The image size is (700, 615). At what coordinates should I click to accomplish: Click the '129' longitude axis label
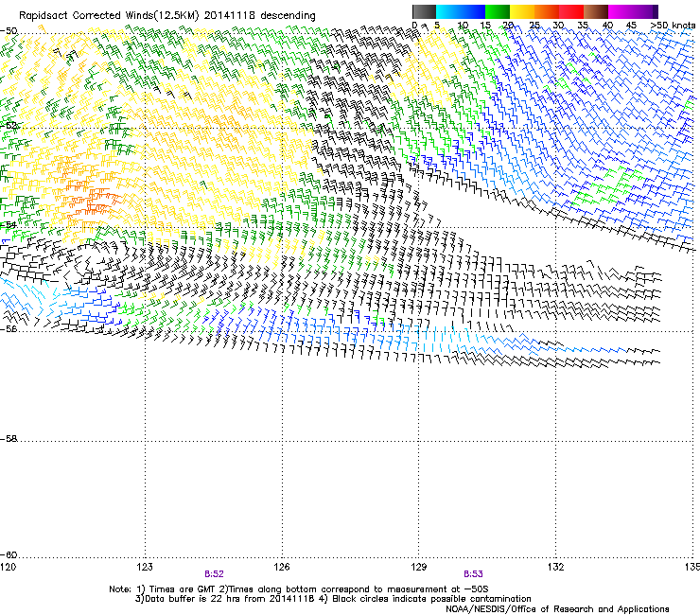[x=419, y=567]
